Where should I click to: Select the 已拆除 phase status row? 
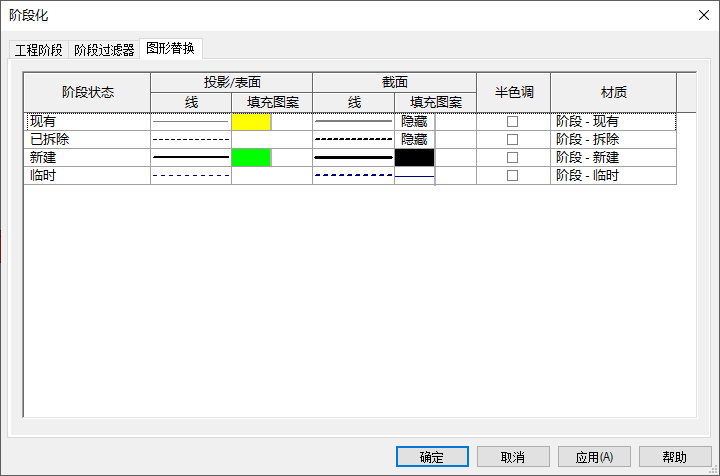[x=87, y=140]
